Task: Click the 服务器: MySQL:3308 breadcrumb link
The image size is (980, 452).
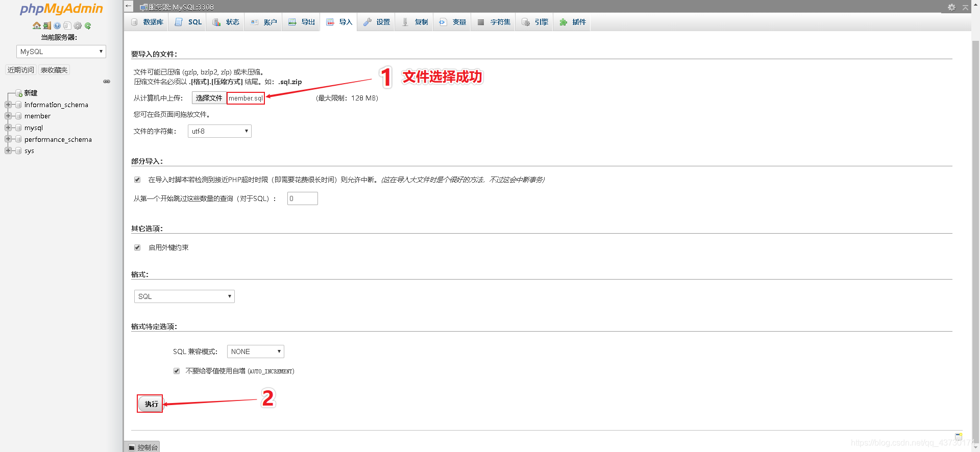Action: click(181, 7)
